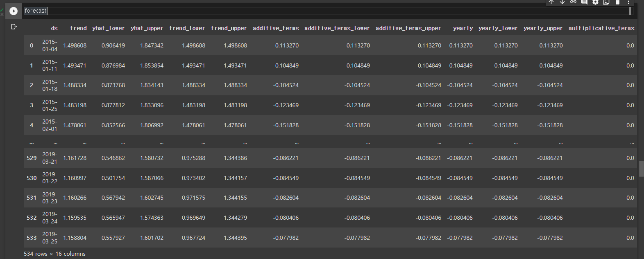
Task: Select the yearly column header
Action: (x=463, y=28)
